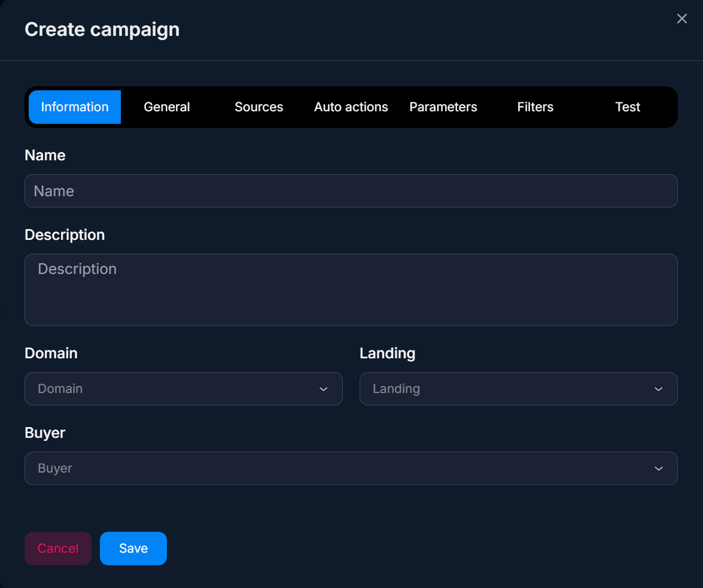Image resolution: width=703 pixels, height=588 pixels.
Task: Show the Filters tab
Action: (x=535, y=107)
